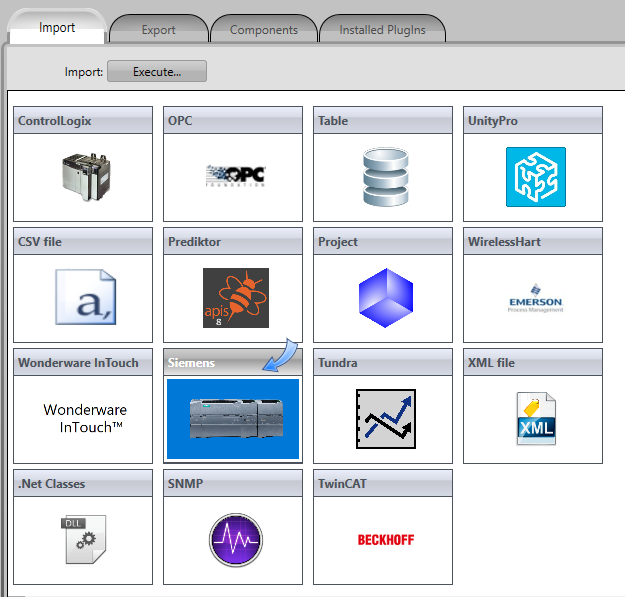Select the CSV file import icon

84,298
